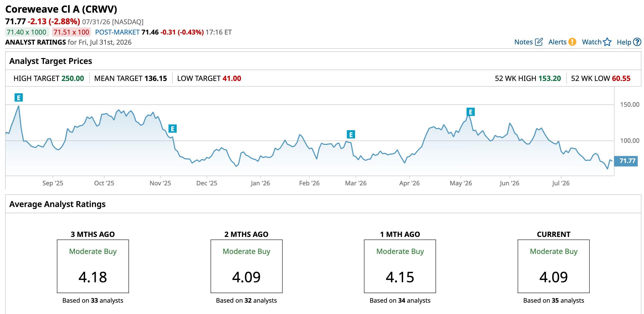Image resolution: width=644 pixels, height=314 pixels.
Task: Click the Alerts link
Action: (x=558, y=42)
